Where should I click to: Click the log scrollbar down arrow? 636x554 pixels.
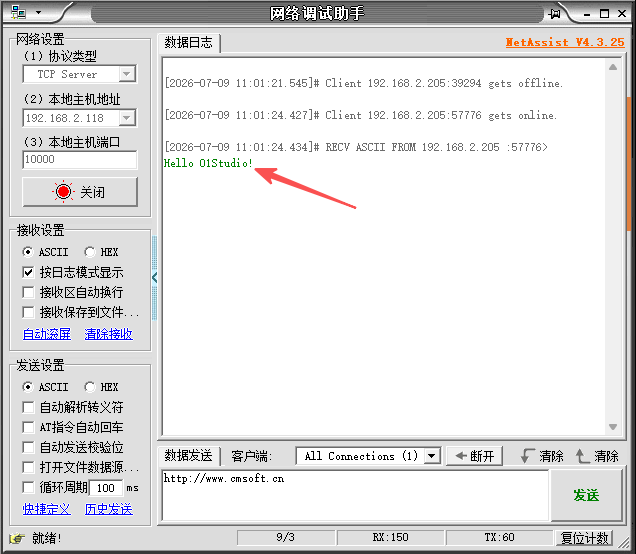point(613,427)
